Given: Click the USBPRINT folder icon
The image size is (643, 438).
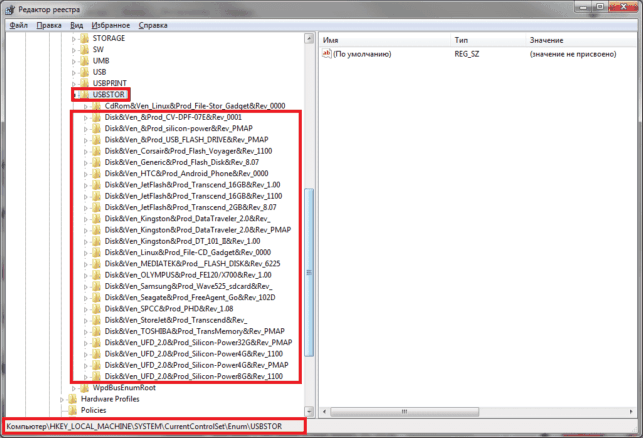Looking at the screenshot, I should [84, 83].
